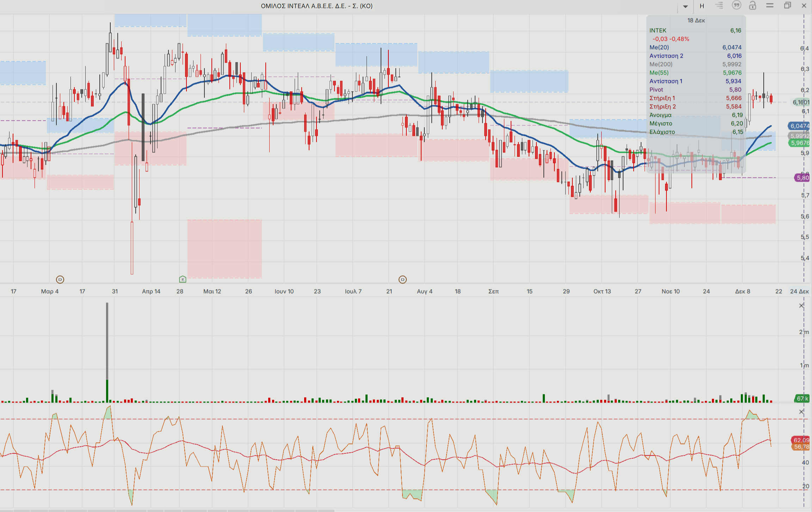The image size is (812, 512).
Task: Click the D dividend marker near July 21
Action: (402, 280)
